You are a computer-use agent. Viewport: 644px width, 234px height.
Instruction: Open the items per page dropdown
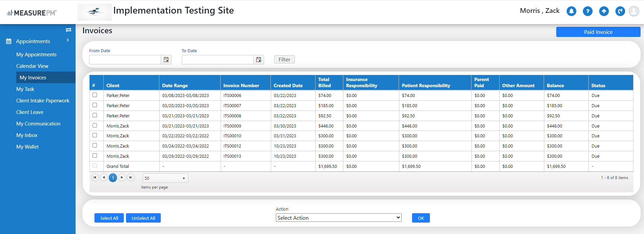pyautogui.click(x=165, y=178)
